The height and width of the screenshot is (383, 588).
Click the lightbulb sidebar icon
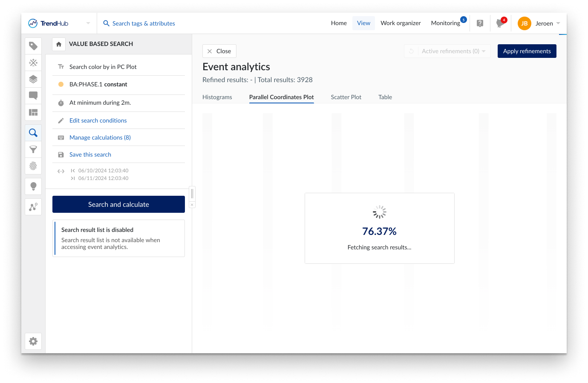point(33,186)
